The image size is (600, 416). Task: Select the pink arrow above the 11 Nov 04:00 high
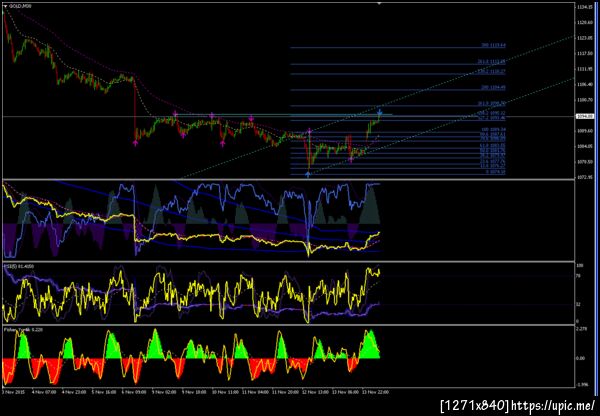pyautogui.click(x=251, y=119)
